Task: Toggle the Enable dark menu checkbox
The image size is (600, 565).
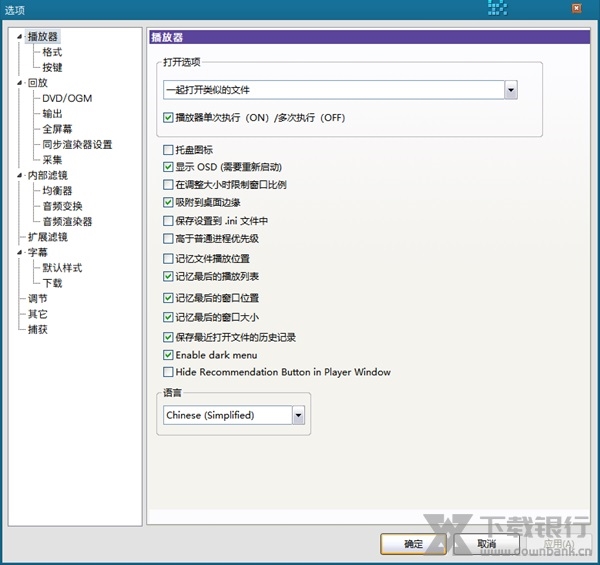Action: pos(168,355)
